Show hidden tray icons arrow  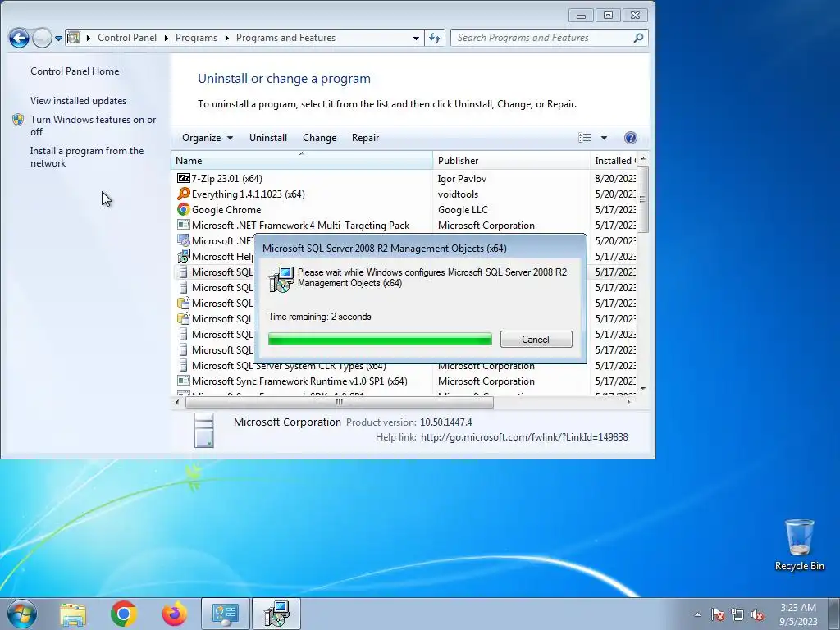pyautogui.click(x=697, y=614)
